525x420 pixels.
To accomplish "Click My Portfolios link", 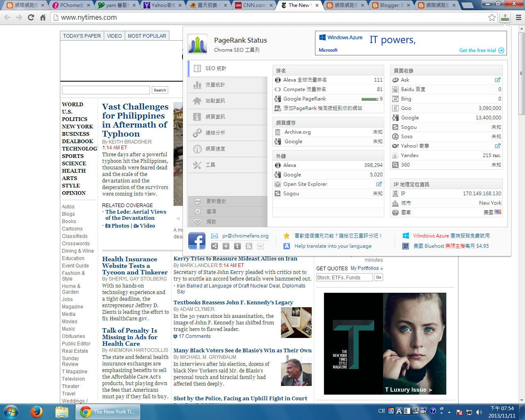I will (367, 268).
